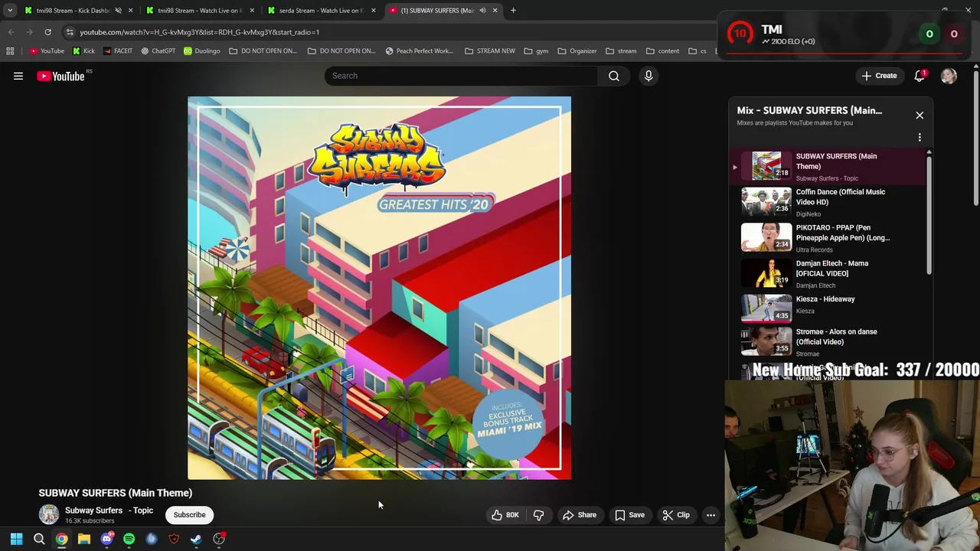This screenshot has height=551, width=980.
Task: Open a new browser tab
Action: pyautogui.click(x=513, y=11)
